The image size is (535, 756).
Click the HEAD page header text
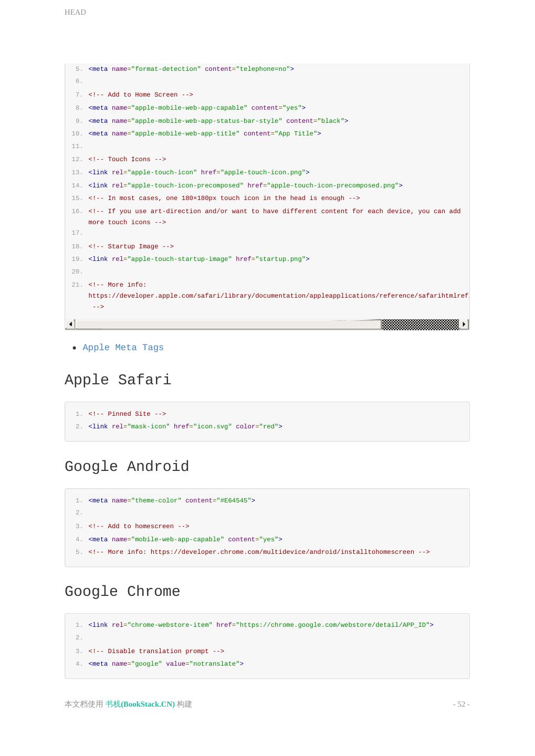click(x=75, y=12)
